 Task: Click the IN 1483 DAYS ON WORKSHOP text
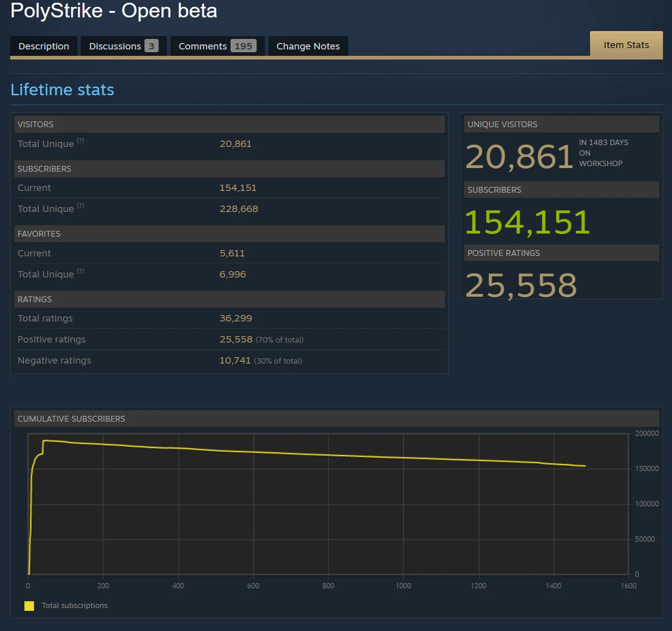coord(604,153)
